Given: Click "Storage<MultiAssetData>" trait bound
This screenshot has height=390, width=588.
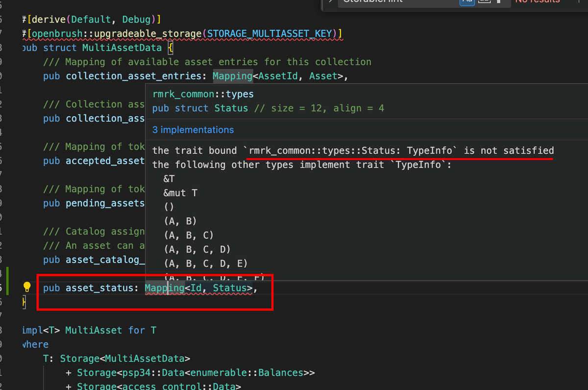Looking at the screenshot, I should click(x=125, y=359).
